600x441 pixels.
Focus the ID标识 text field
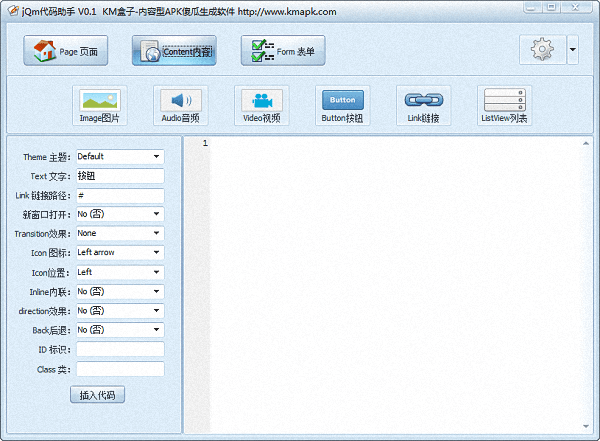[119, 349]
